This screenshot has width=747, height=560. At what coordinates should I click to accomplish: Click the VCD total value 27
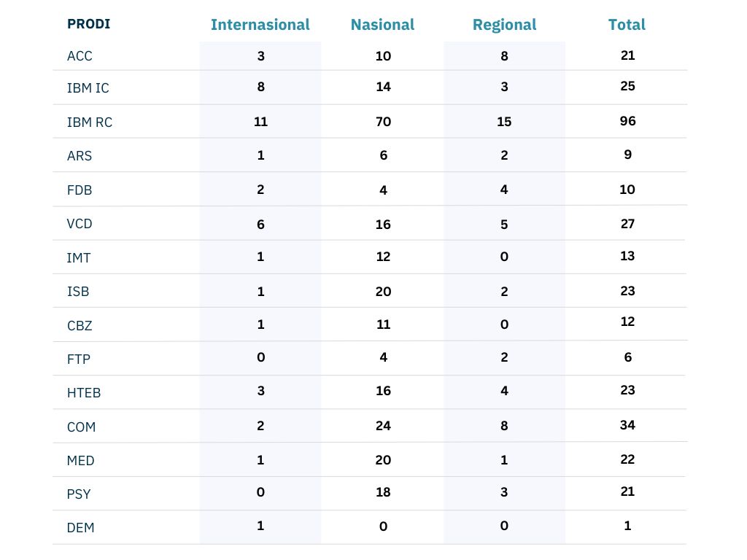(627, 223)
